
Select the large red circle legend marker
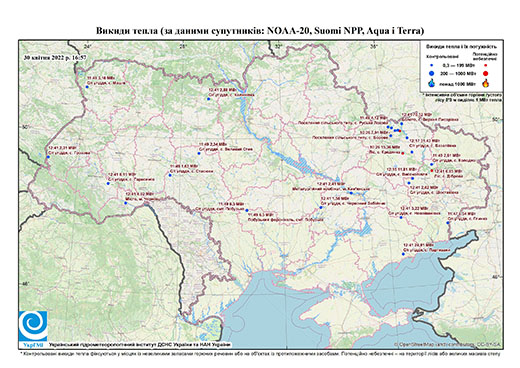486,73
